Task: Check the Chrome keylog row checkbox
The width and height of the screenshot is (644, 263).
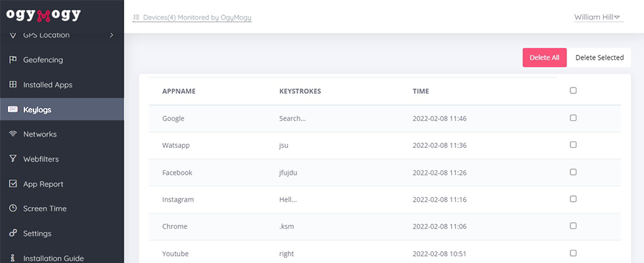Action: (573, 226)
